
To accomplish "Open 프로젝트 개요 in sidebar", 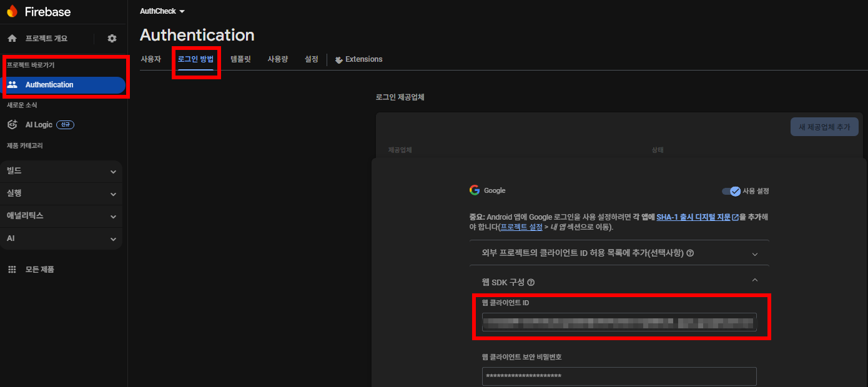I will [46, 39].
